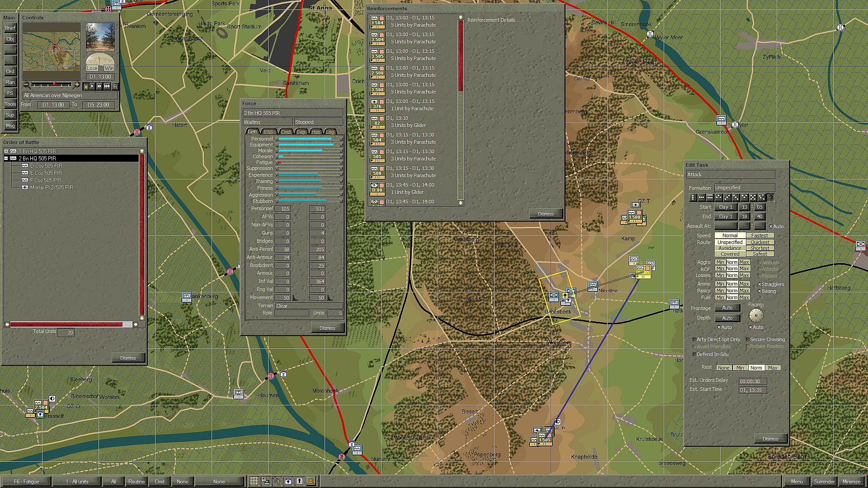Zoom in with the magnifier plus icon
Viewport: 868px width, 488px height.
click(x=77, y=84)
